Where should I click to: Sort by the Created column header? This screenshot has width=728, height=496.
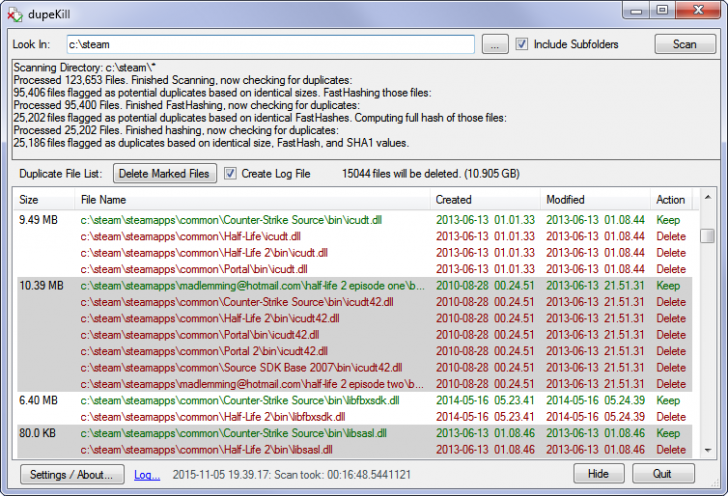pos(485,200)
